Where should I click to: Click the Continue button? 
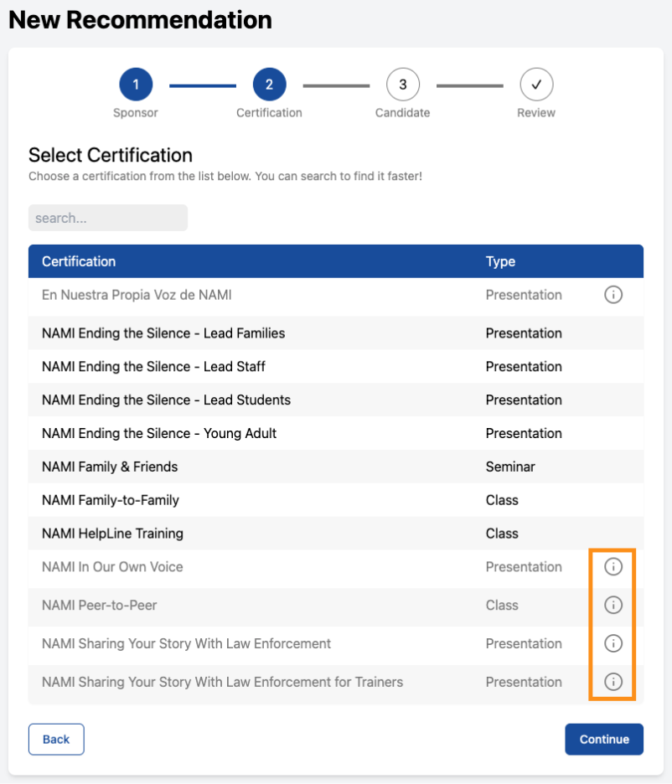coord(604,739)
